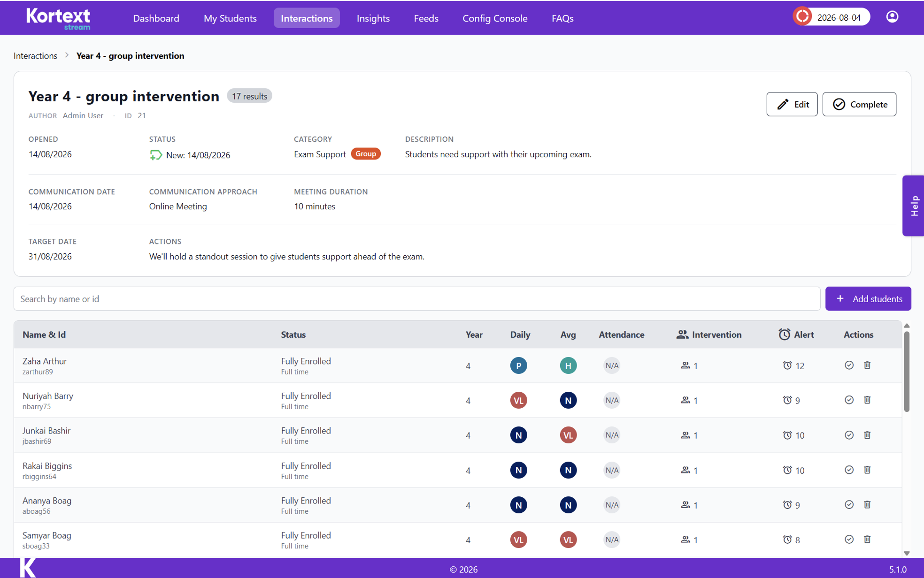Navigate to Feeds
The image size is (924, 578).
426,18
